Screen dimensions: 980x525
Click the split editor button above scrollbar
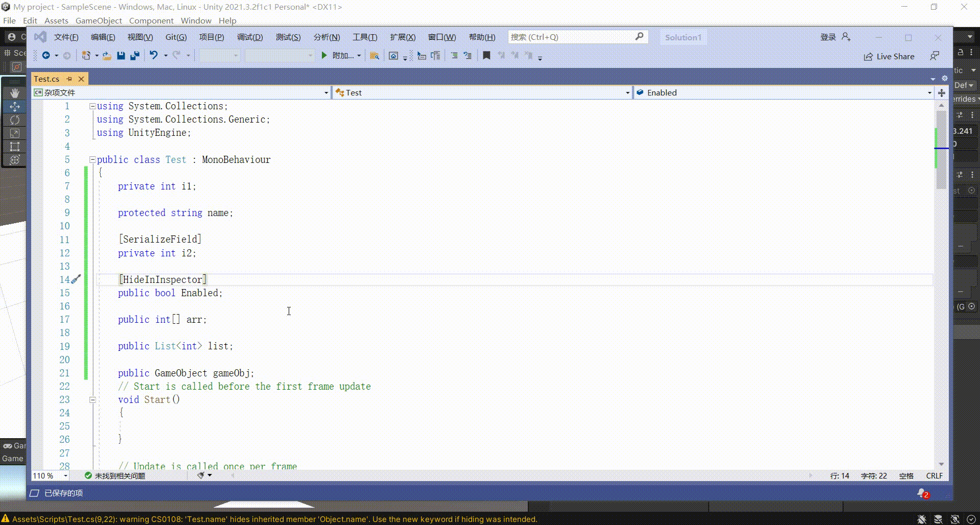942,92
